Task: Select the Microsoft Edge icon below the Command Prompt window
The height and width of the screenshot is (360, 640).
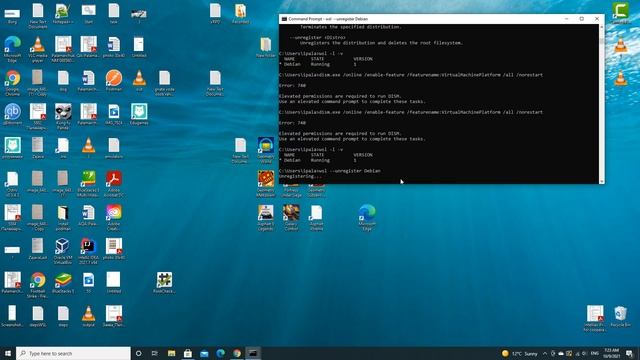Action: tap(367, 217)
